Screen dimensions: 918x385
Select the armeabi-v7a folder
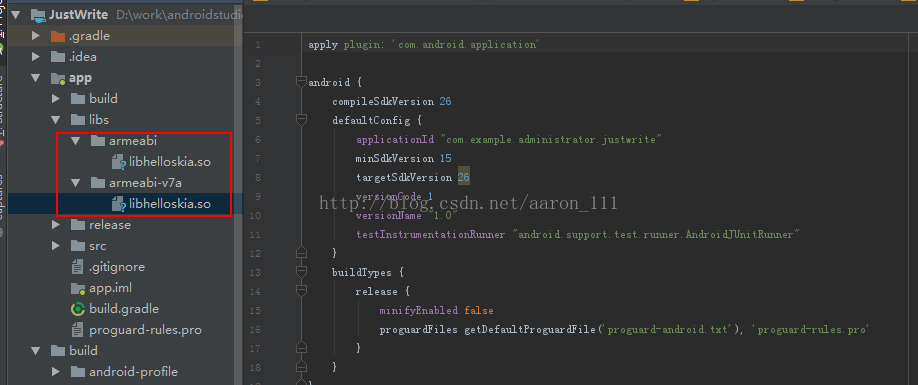click(x=146, y=183)
